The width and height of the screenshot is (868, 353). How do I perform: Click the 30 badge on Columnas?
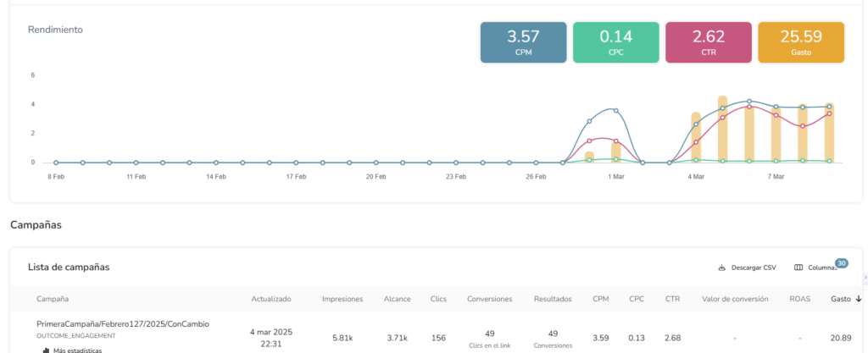(842, 262)
